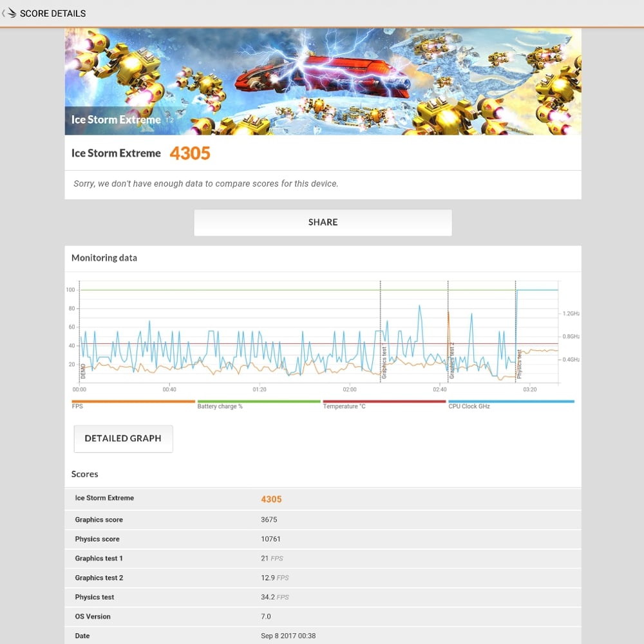
Task: Click the DEMO marker on the graph
Action: click(83, 371)
